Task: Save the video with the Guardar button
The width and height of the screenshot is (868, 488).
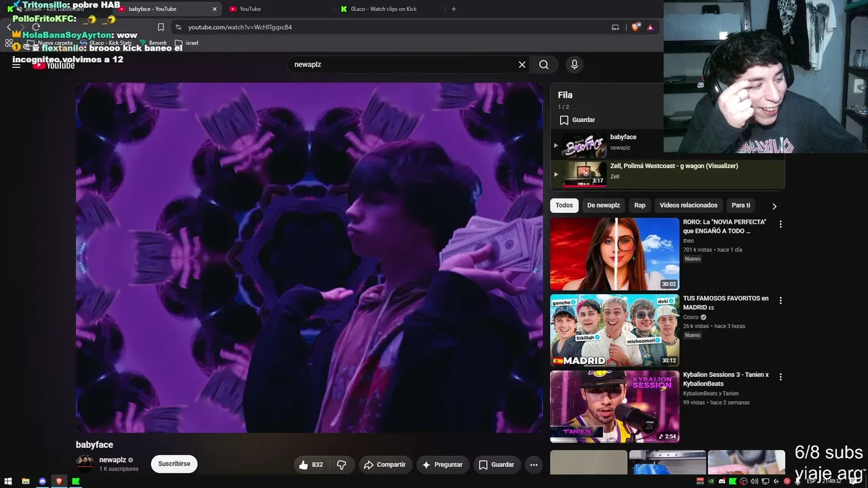Action: [x=496, y=464]
